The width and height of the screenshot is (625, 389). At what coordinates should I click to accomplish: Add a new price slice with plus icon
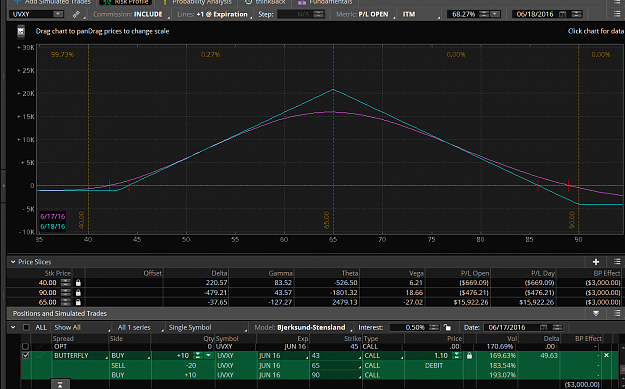(596, 262)
